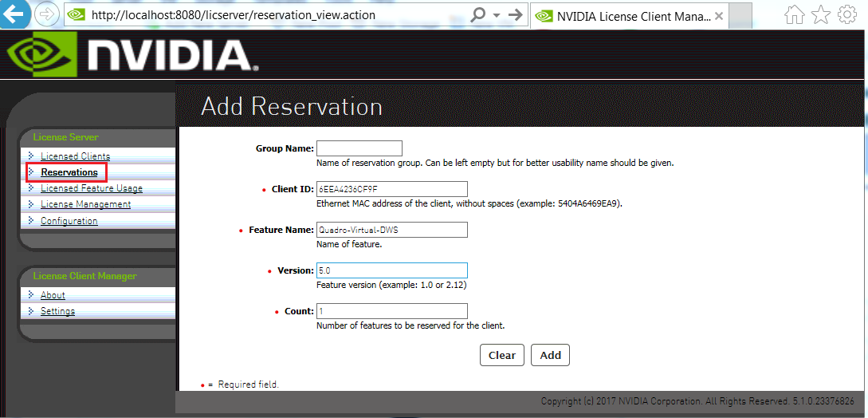The image size is (868, 418).
Task: Go to Licensed Feature Usage page
Action: click(92, 189)
